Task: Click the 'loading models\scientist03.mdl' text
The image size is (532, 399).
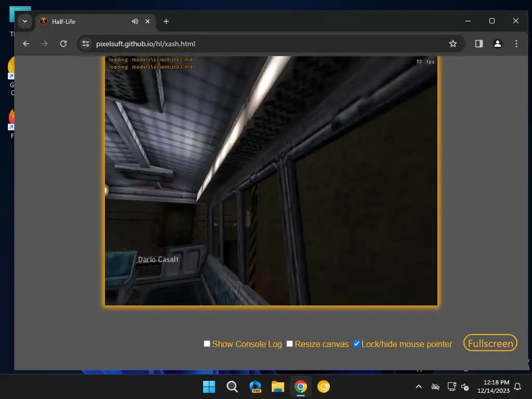Action: [151, 67]
